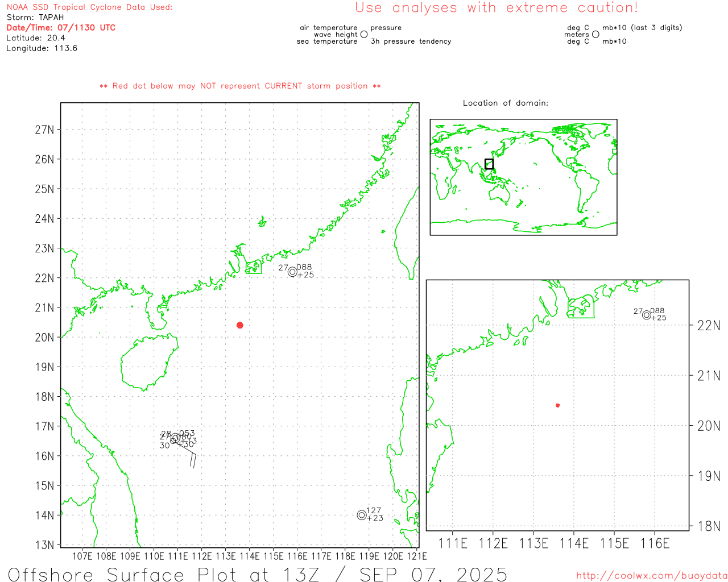Click the red dot disclaimer text above map
This screenshot has height=582, width=728.
click(x=240, y=86)
